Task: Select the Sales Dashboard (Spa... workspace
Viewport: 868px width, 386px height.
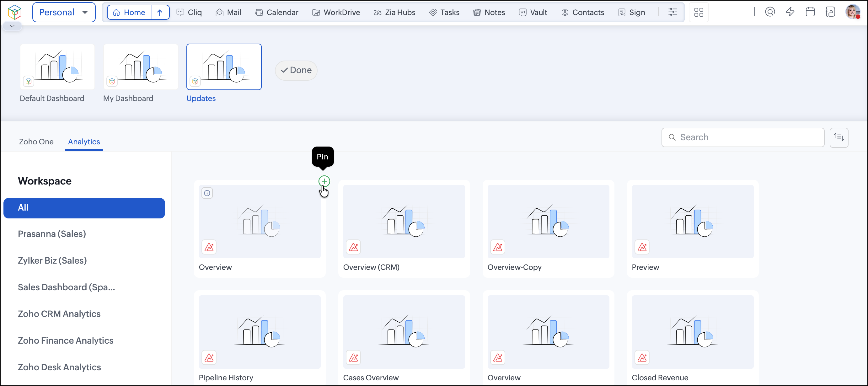Action: (x=67, y=287)
